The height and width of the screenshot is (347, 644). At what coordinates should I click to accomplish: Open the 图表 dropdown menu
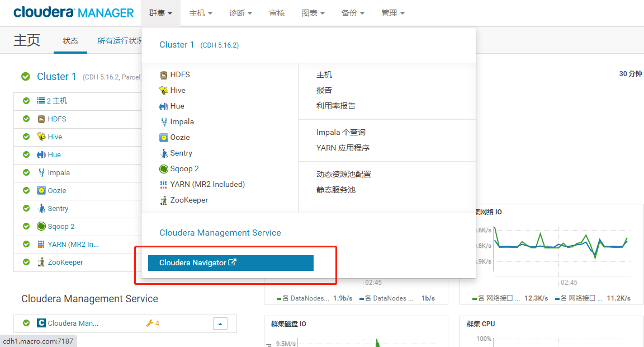313,13
